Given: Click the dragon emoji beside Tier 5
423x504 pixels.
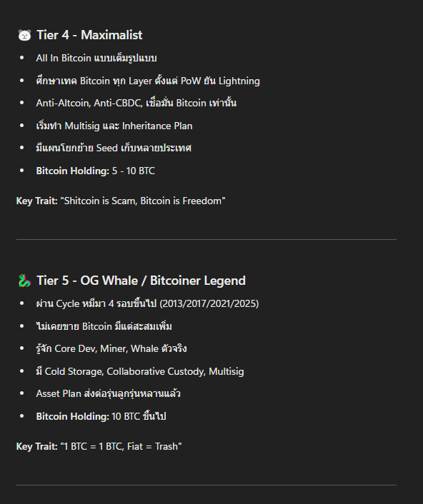Looking at the screenshot, I should pyautogui.click(x=24, y=281).
